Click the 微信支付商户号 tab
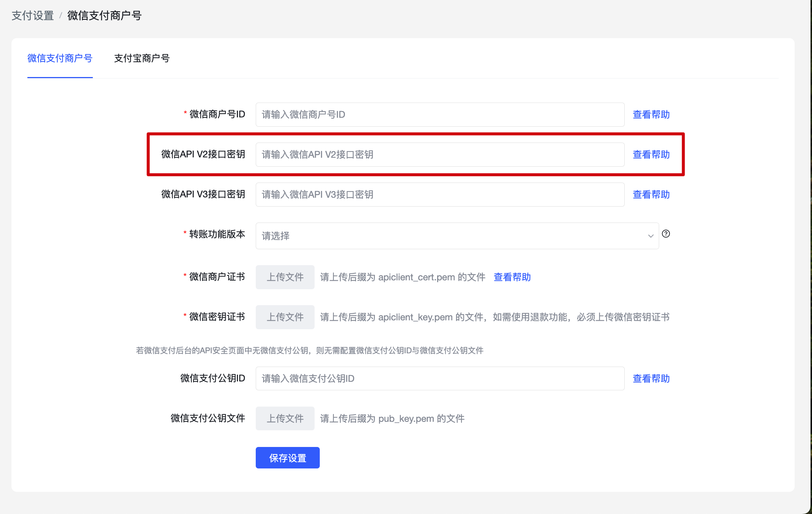 pyautogui.click(x=60, y=58)
